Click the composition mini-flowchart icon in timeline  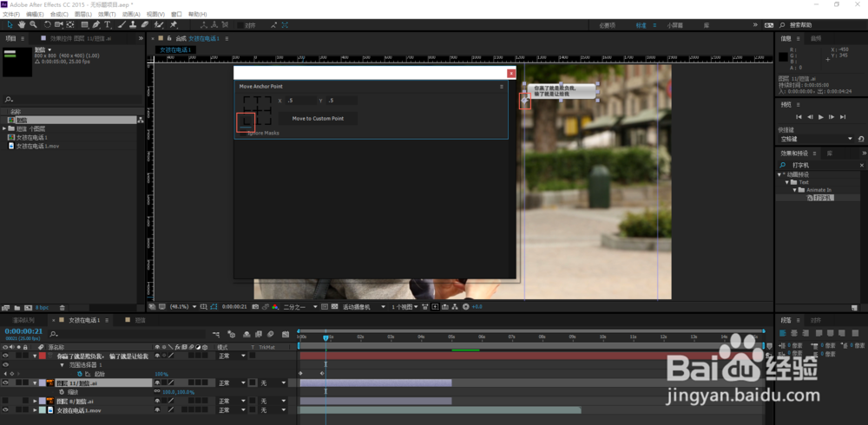216,334
